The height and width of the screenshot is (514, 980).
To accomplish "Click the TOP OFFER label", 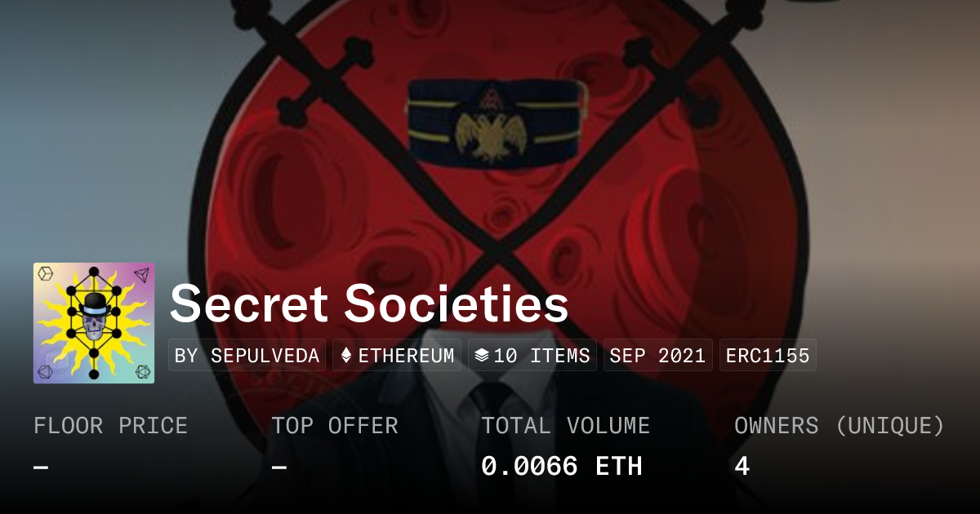I will pos(335,425).
